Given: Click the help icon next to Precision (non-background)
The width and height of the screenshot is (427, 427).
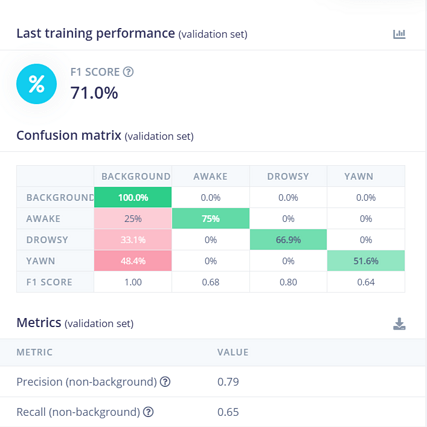Looking at the screenshot, I should pyautogui.click(x=165, y=382).
